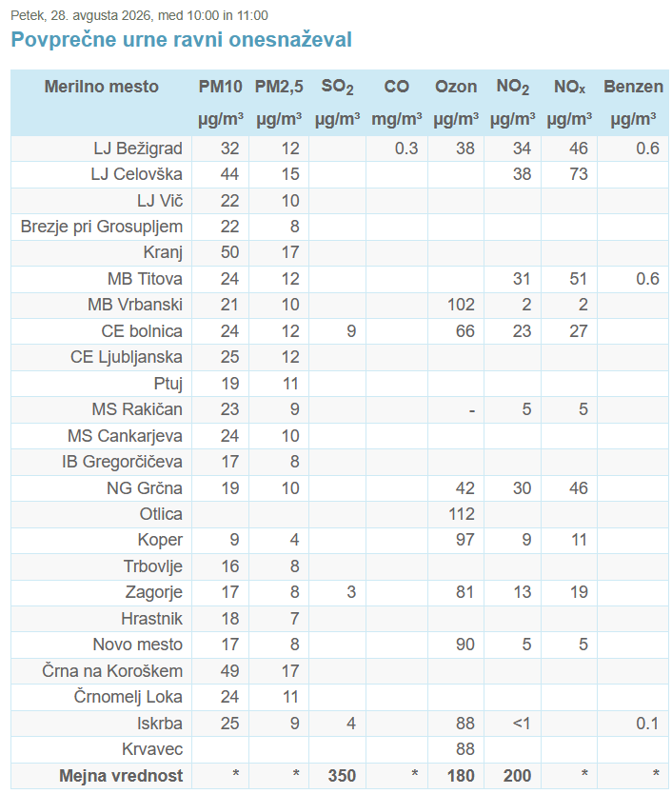
Task: Click the page title Povprečne urne ravni onesnaževal
Action: (x=181, y=39)
